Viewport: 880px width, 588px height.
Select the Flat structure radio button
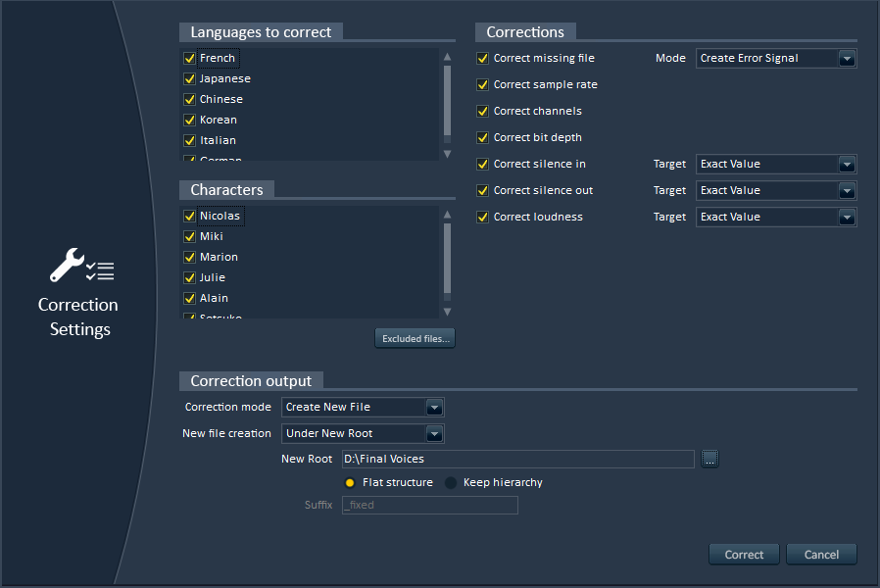(x=350, y=483)
